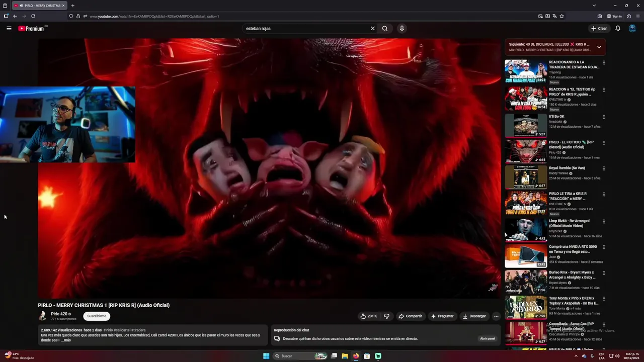This screenshot has width=644, height=362.
Task: Open options for It'll Be OK video
Action: [604, 117]
